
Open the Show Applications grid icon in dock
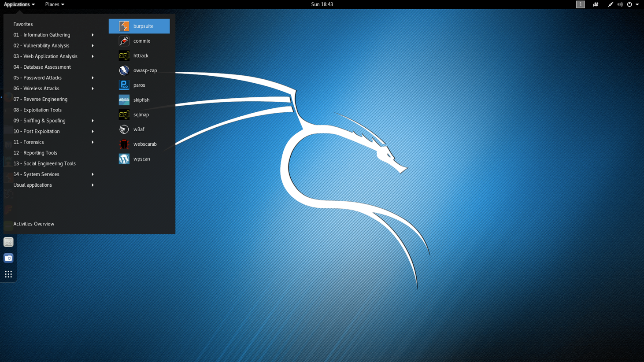pos(8,274)
